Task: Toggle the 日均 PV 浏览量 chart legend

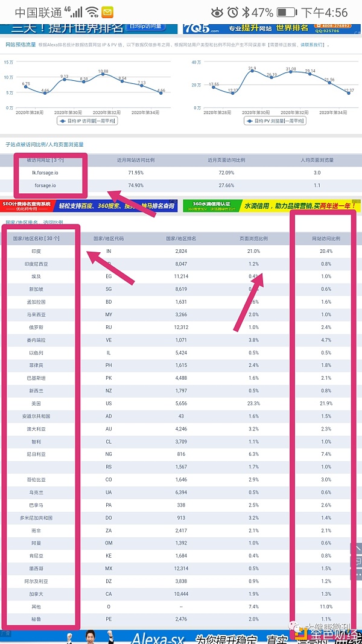Action: [275, 121]
